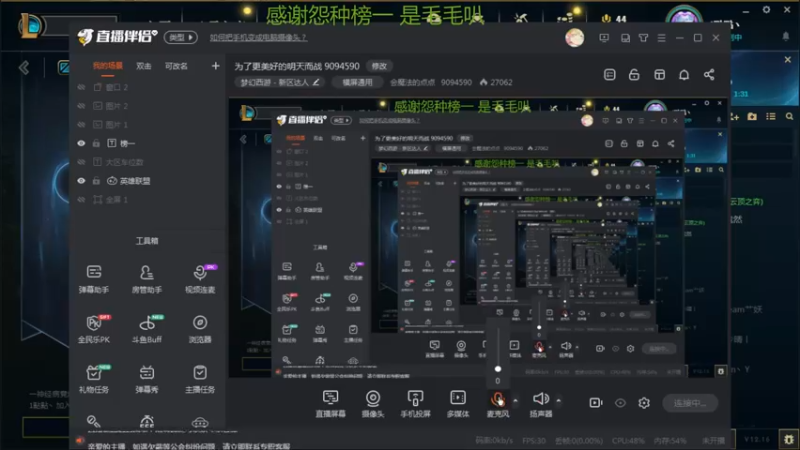
Task: Click the 连接中 start-stream button
Action: tap(690, 403)
